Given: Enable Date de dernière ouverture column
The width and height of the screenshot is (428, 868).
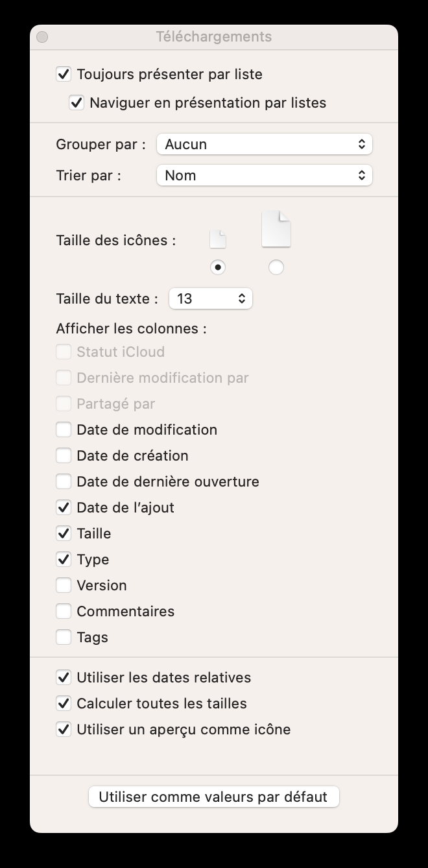Looking at the screenshot, I should point(64,481).
